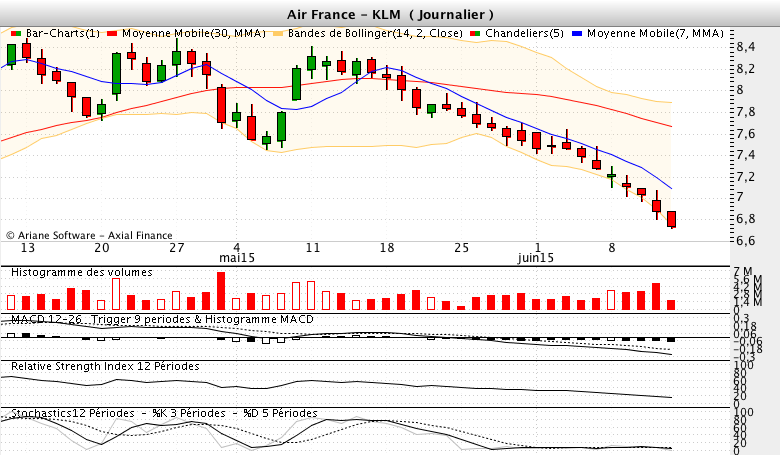
Task: Click the 6,8 price axis label
Action: click(x=746, y=219)
